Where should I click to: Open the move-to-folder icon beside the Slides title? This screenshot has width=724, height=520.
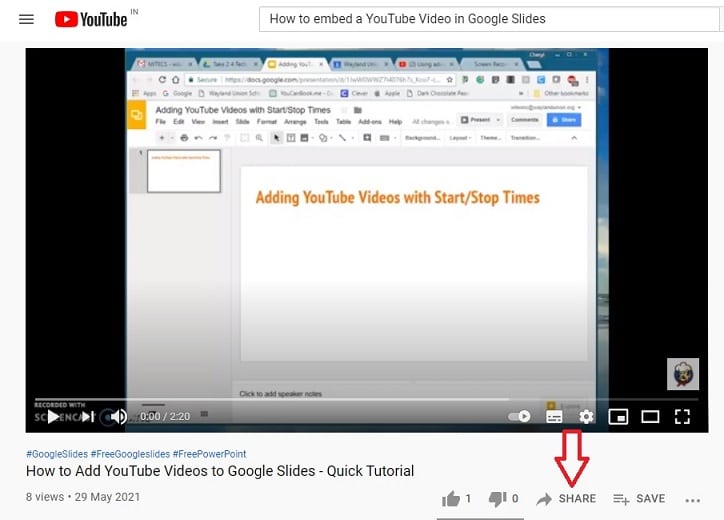tap(357, 110)
